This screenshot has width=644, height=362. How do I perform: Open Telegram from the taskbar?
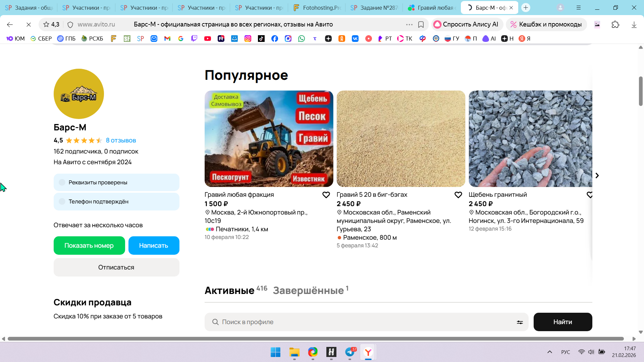click(350, 352)
